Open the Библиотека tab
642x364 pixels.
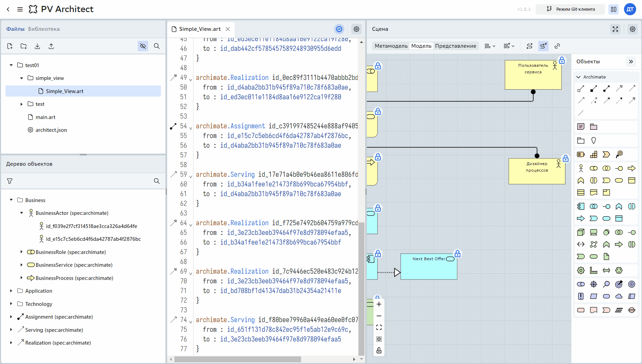pos(44,29)
